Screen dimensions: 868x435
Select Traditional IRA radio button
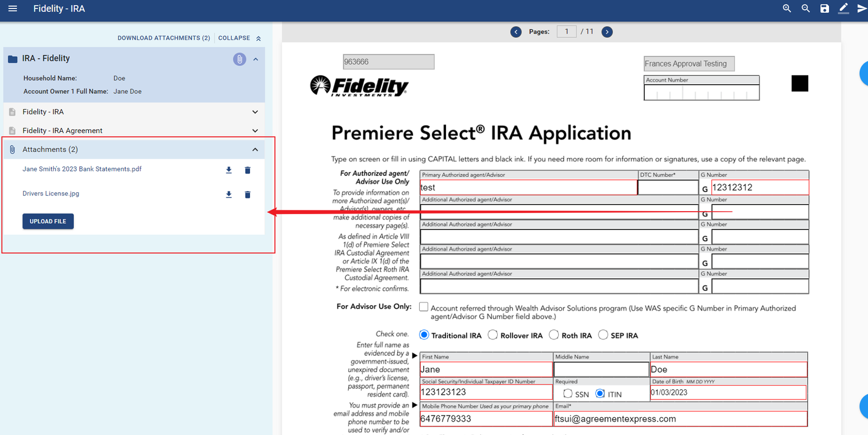[x=425, y=335]
